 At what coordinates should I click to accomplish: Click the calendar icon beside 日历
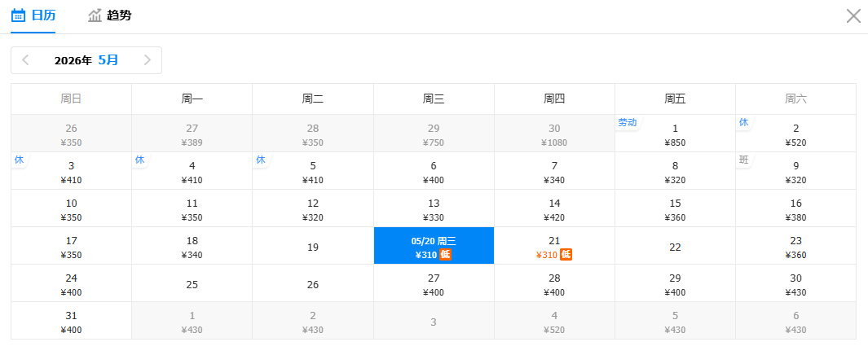pyautogui.click(x=18, y=15)
